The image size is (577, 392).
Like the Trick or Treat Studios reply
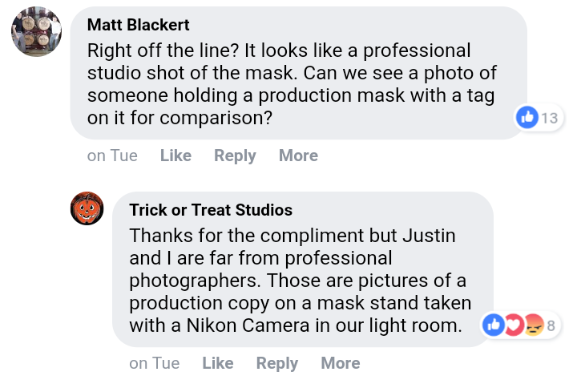[218, 363]
